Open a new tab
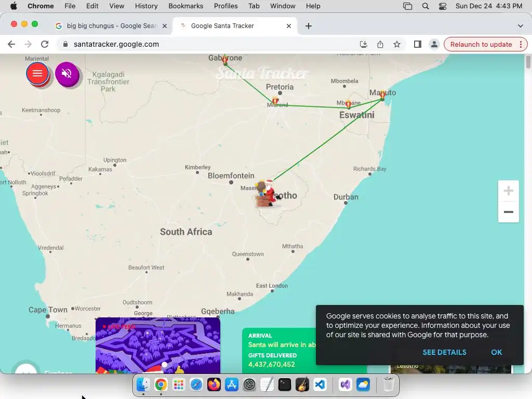This screenshot has height=399, width=532. click(309, 26)
